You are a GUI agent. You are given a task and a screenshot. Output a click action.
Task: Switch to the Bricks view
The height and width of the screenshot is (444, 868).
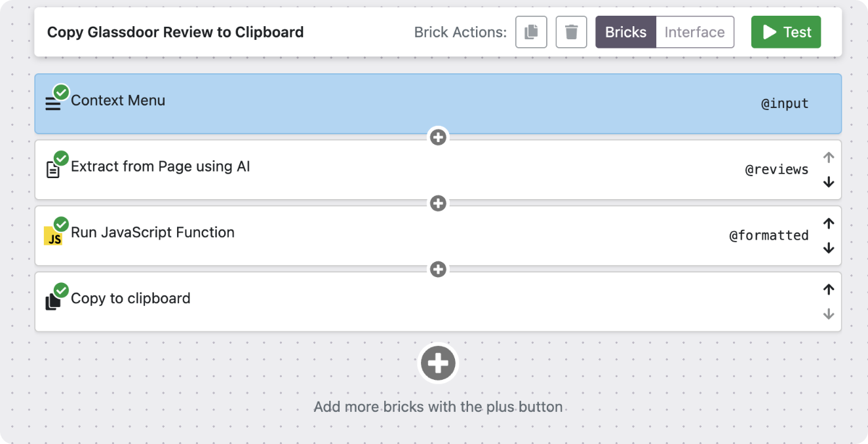[625, 32]
